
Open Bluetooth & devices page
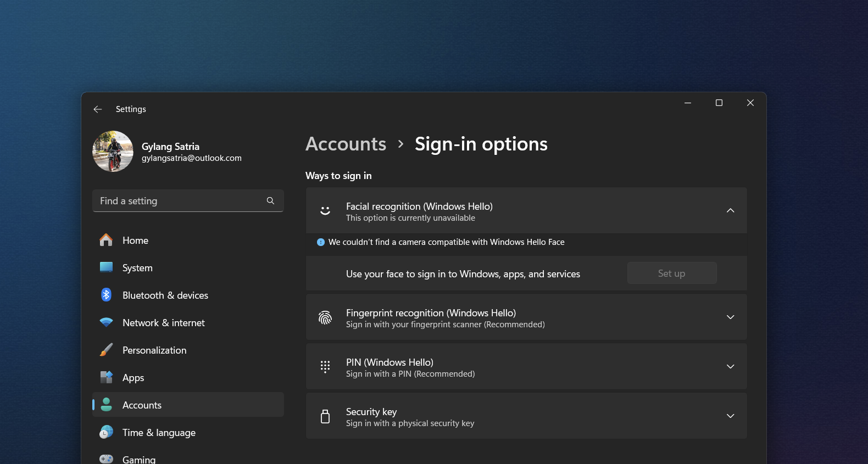[188, 295]
